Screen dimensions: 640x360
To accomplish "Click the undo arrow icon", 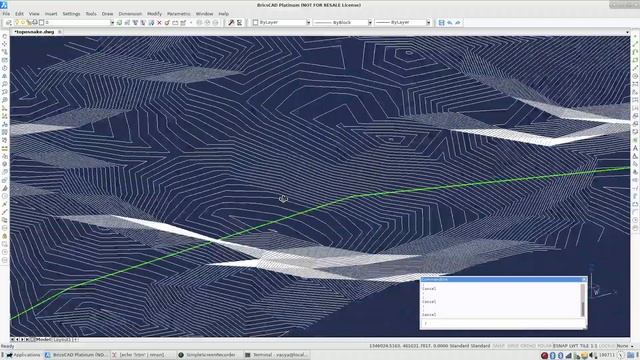I will pyautogui.click(x=450, y=22).
